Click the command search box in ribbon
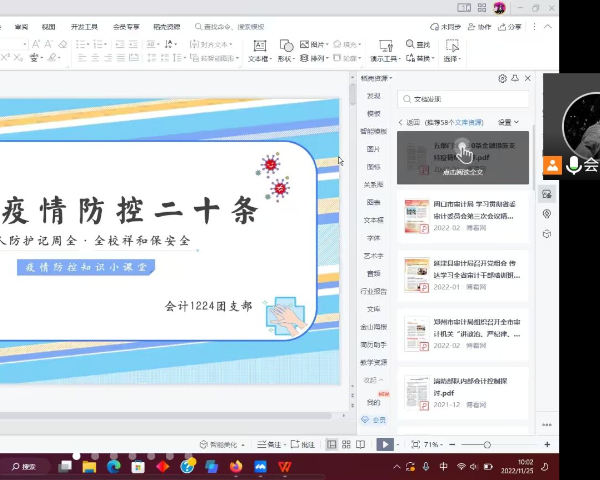This screenshot has width=600, height=480. coord(230,27)
